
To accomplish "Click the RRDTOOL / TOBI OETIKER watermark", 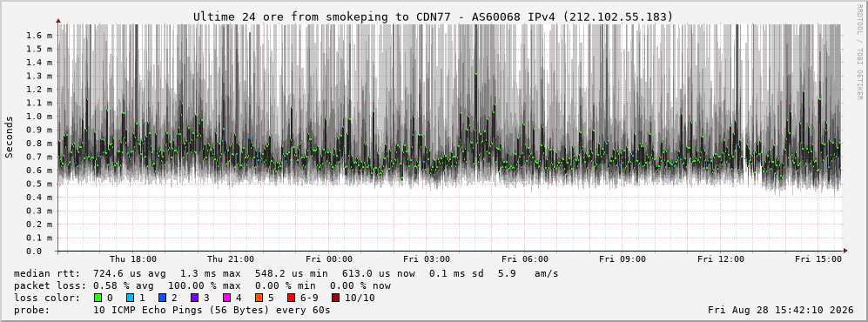I will pyautogui.click(x=859, y=52).
